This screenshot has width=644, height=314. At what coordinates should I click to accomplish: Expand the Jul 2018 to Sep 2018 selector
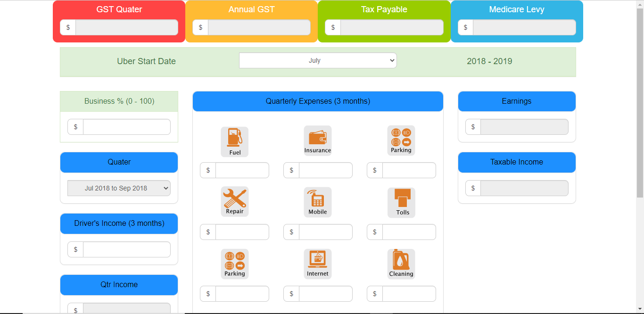point(118,188)
